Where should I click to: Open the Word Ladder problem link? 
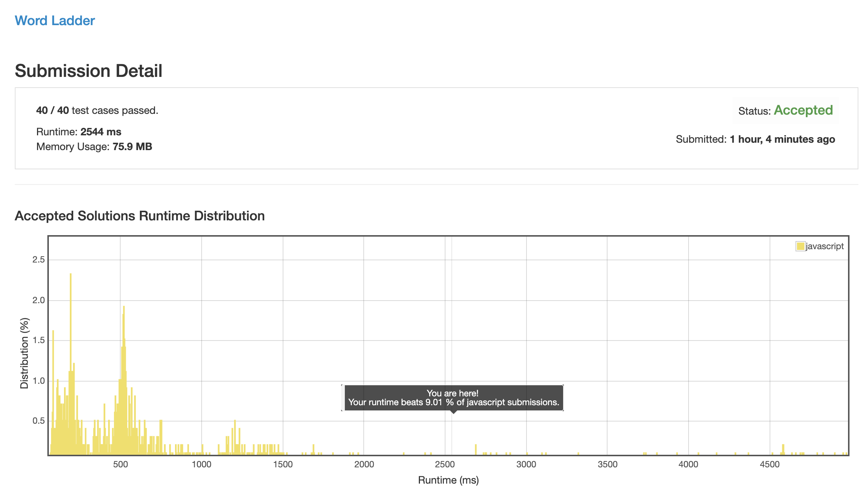pyautogui.click(x=55, y=21)
